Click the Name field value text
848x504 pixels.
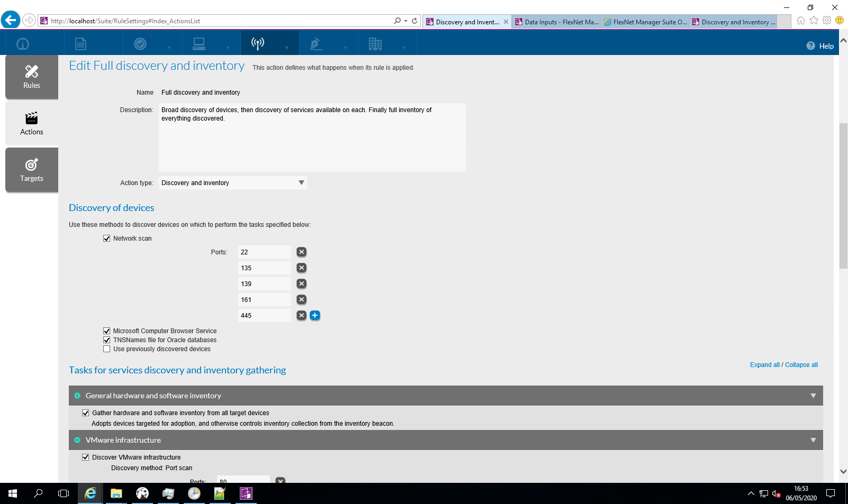point(201,93)
